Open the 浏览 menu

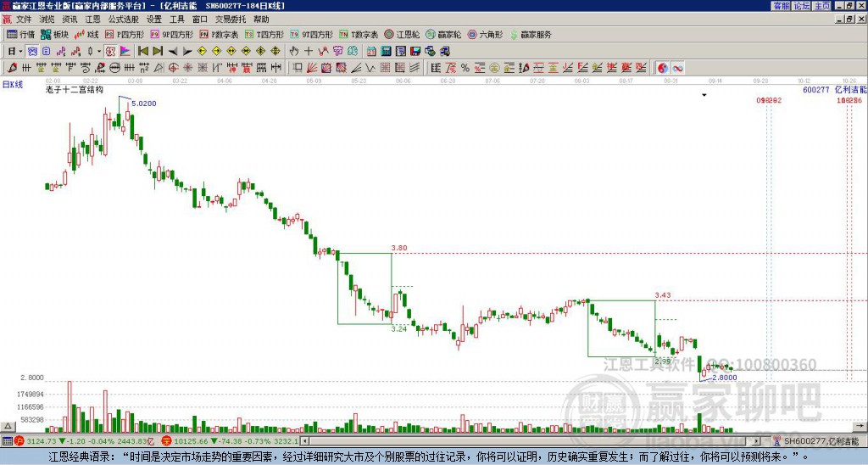click(x=47, y=20)
